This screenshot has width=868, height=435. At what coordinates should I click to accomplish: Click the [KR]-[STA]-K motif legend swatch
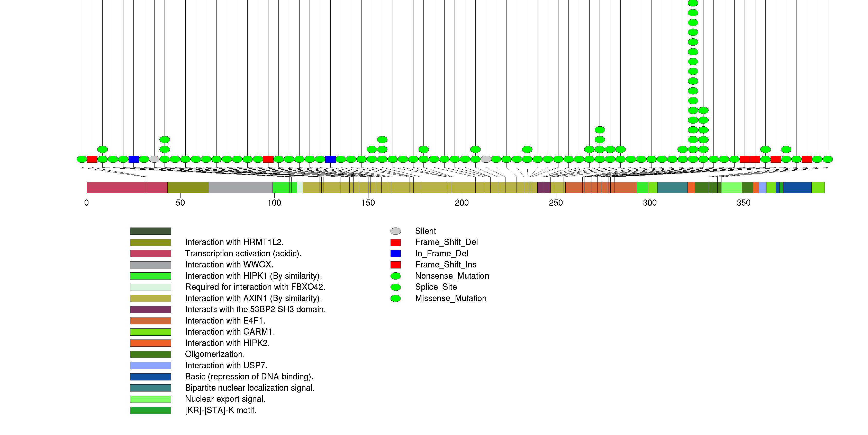(x=150, y=410)
